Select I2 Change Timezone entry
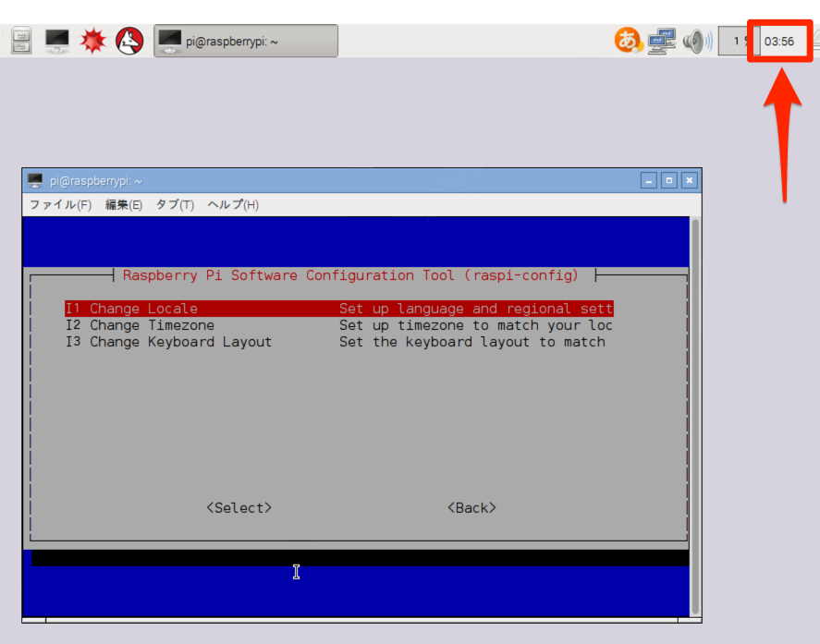The image size is (820, 644). coord(339,325)
